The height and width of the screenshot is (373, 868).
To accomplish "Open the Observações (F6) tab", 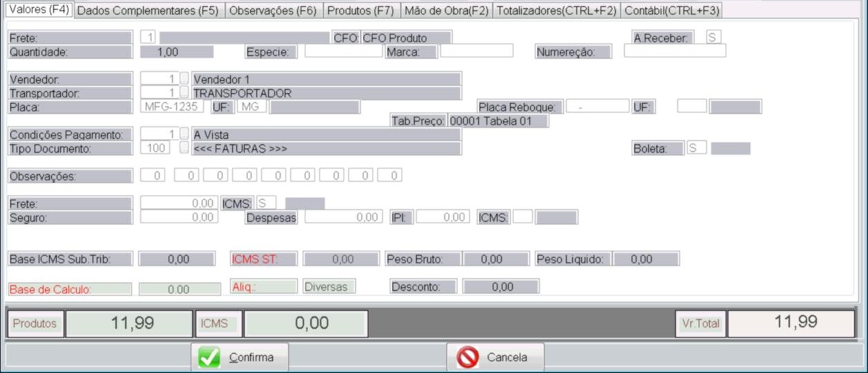I will pos(273,10).
